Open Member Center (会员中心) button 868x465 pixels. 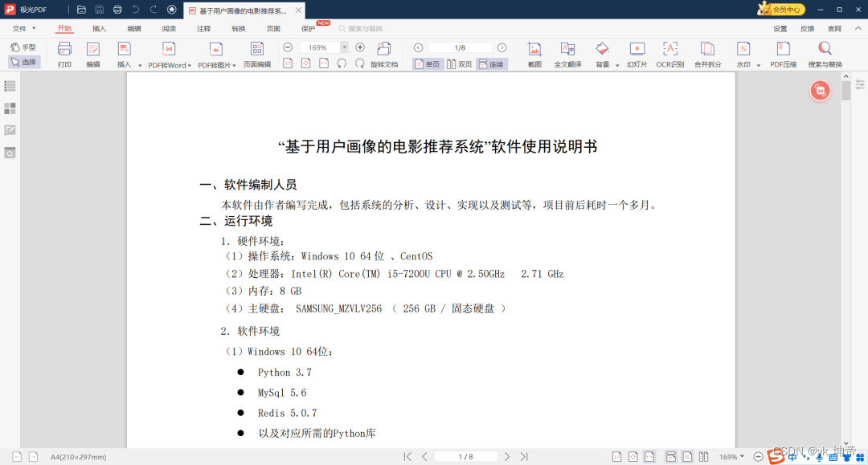[x=781, y=10]
